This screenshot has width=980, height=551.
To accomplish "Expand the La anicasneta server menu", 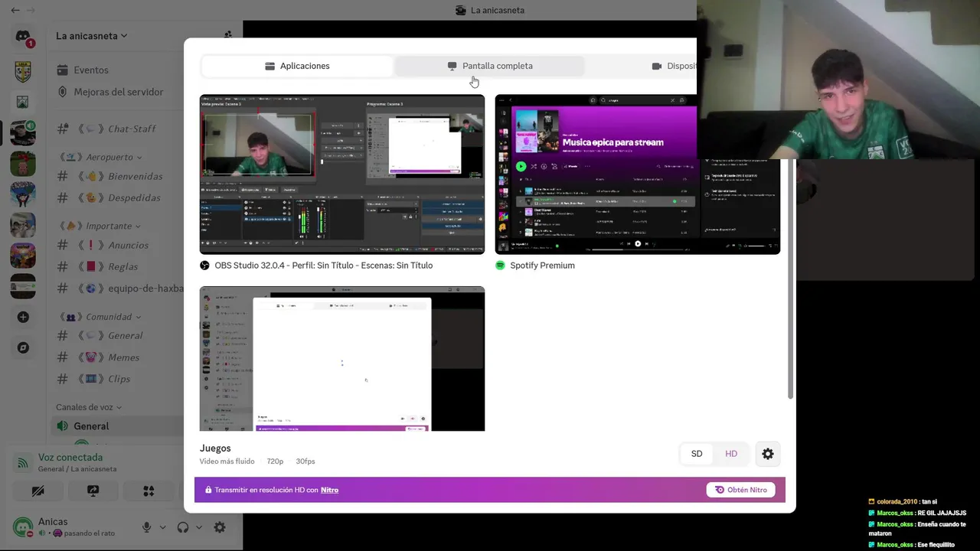I will (x=91, y=35).
